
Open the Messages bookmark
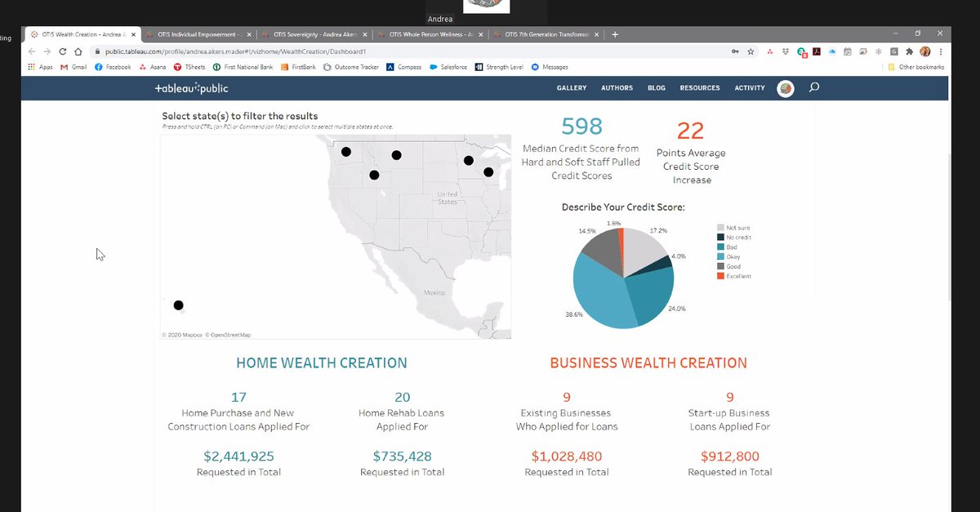tap(550, 67)
